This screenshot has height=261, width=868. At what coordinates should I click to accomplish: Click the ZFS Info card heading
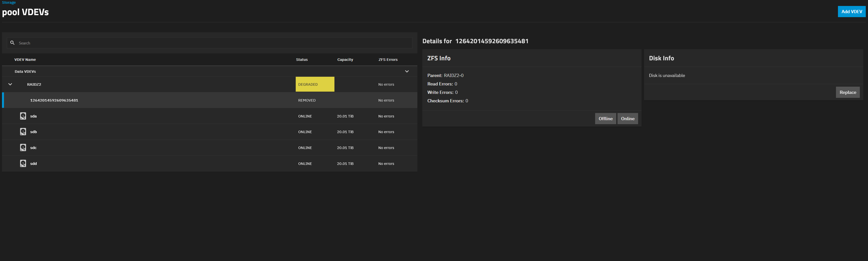click(x=439, y=58)
